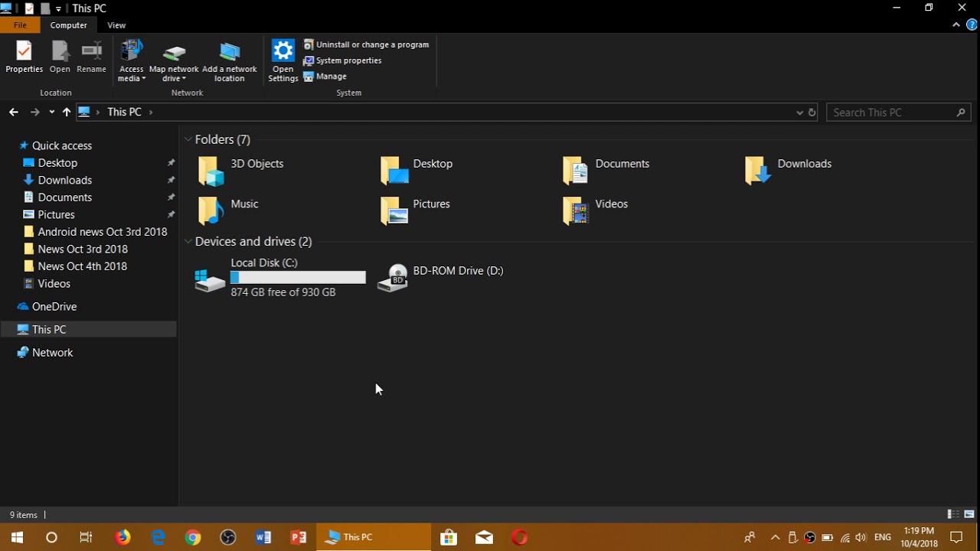
Task: Select the Pictures folder in the main pane
Action: click(415, 210)
